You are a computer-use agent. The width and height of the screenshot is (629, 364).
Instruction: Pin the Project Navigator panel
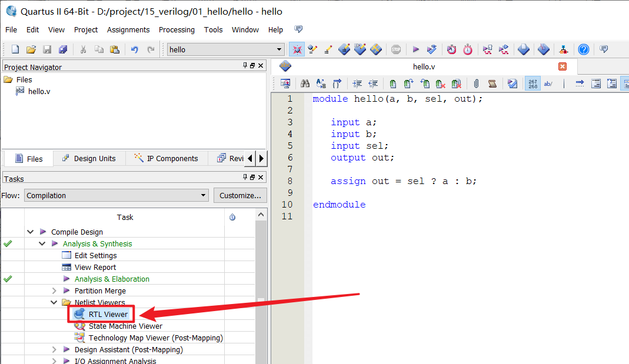click(245, 65)
